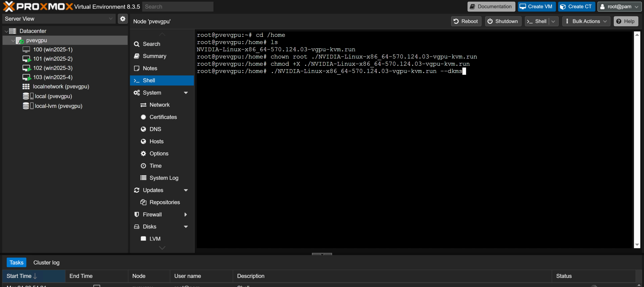Collapse the Disks menu section arrow
Viewport: 644px width, 287px height.
tap(186, 227)
